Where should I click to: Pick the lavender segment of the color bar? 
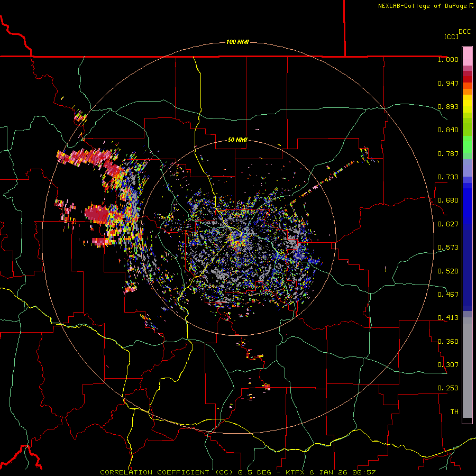click(x=467, y=168)
